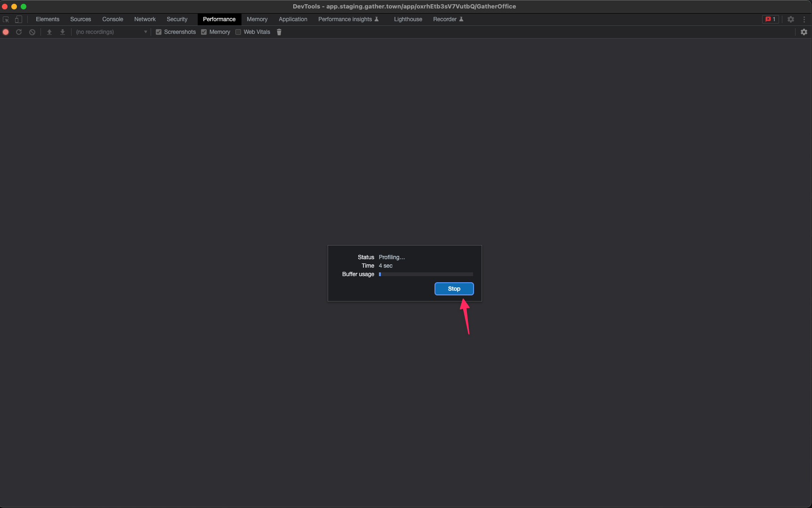
Task: Switch to the Memory tab
Action: [257, 19]
